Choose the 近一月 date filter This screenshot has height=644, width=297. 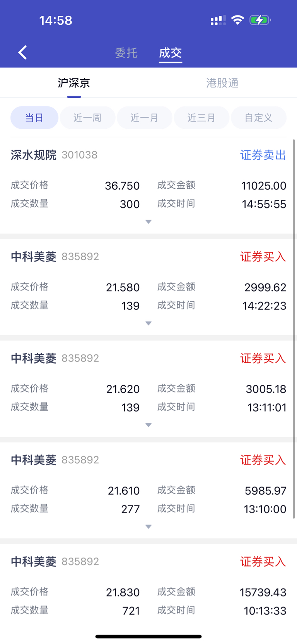click(144, 118)
